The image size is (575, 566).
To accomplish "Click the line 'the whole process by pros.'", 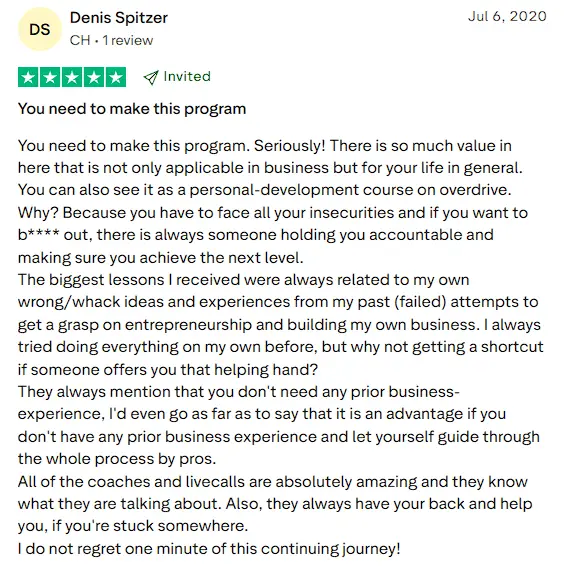I will [117, 459].
